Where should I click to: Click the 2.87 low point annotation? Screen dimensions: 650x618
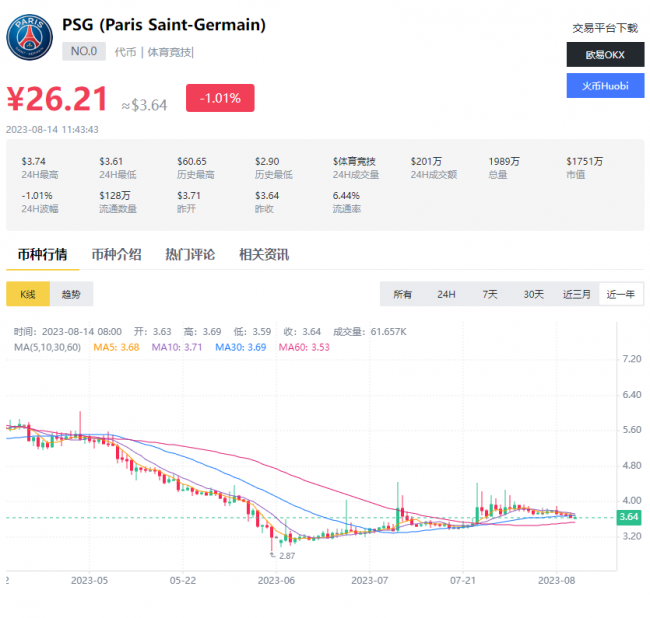click(287, 556)
